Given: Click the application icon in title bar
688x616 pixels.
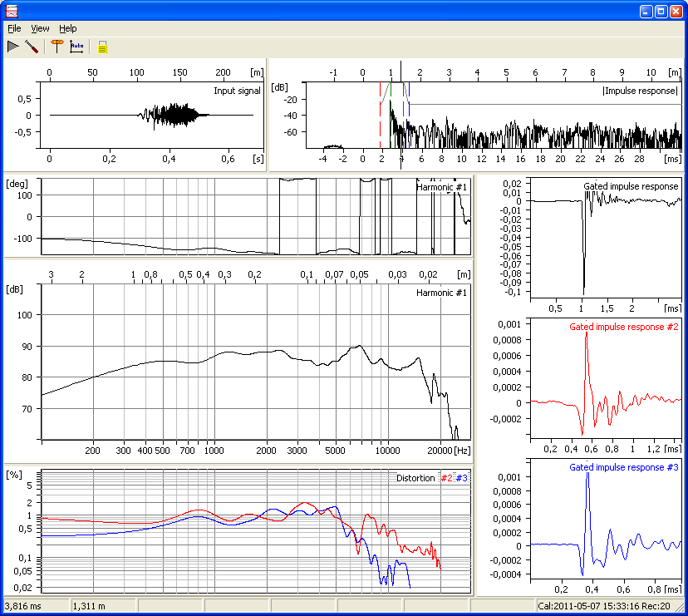Looking at the screenshot, I should pos(10,12).
